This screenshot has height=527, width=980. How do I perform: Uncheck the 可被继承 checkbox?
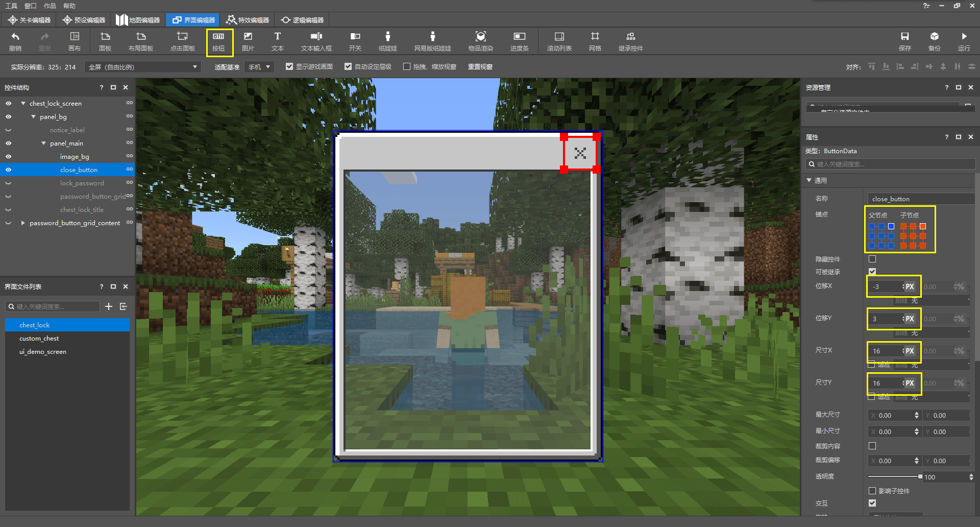pyautogui.click(x=872, y=272)
